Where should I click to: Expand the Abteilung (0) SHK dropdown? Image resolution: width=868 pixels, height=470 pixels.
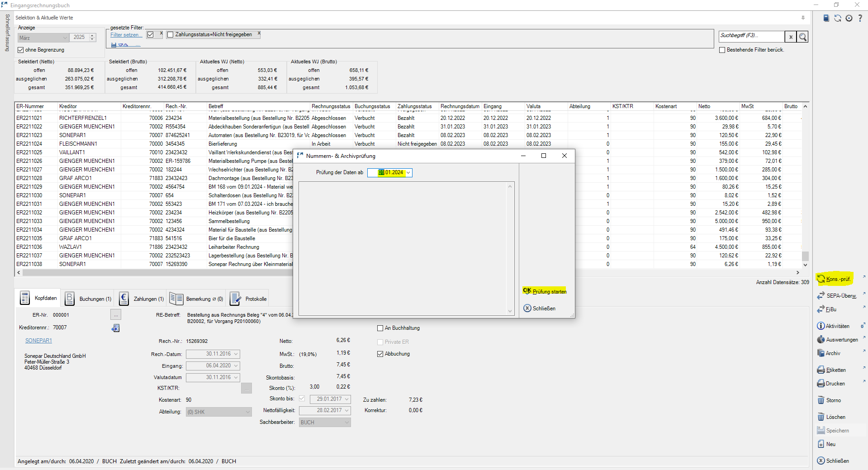(248, 412)
